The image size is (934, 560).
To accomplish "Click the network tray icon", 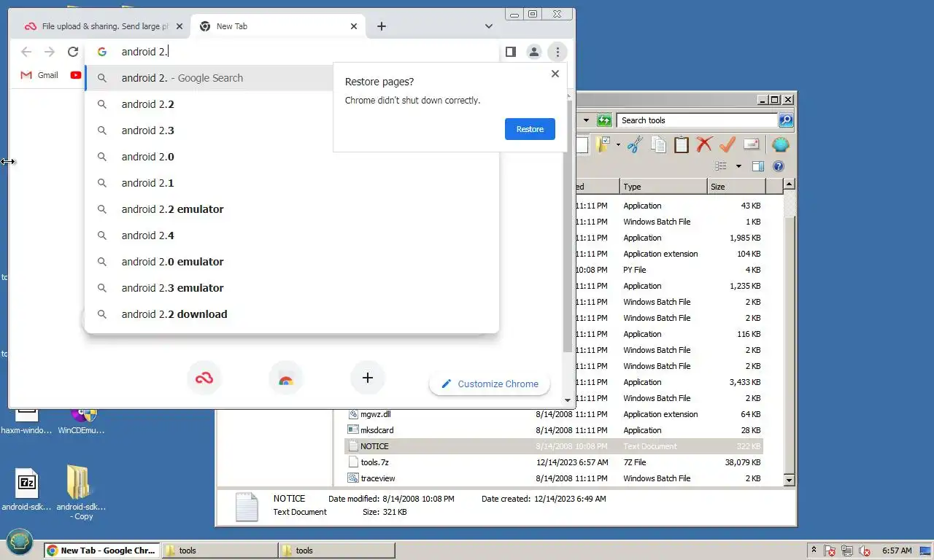I will pos(847,551).
